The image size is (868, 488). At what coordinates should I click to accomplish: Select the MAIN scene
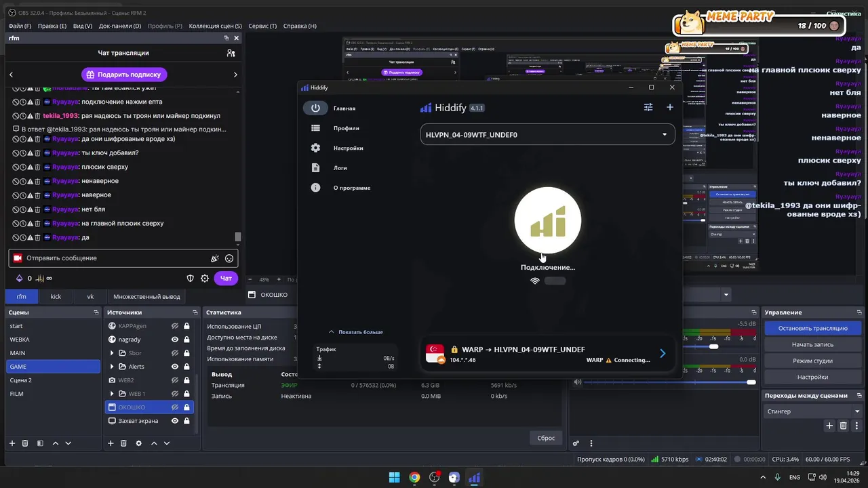coord(53,353)
